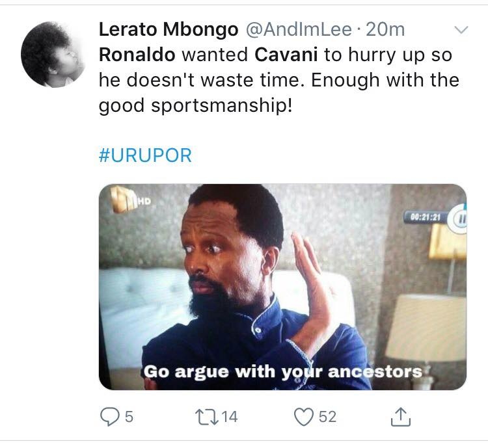Click the retweet count 14
This screenshot has height=448, width=488.
pyautogui.click(x=230, y=417)
